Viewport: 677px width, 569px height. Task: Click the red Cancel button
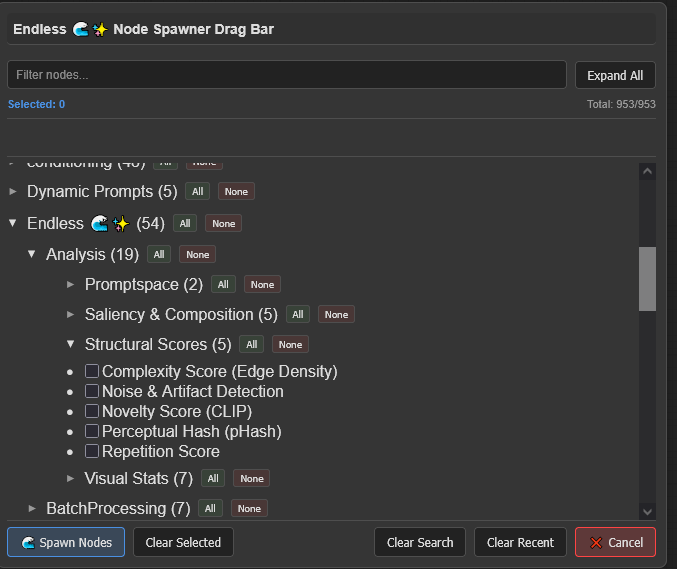tap(615, 542)
